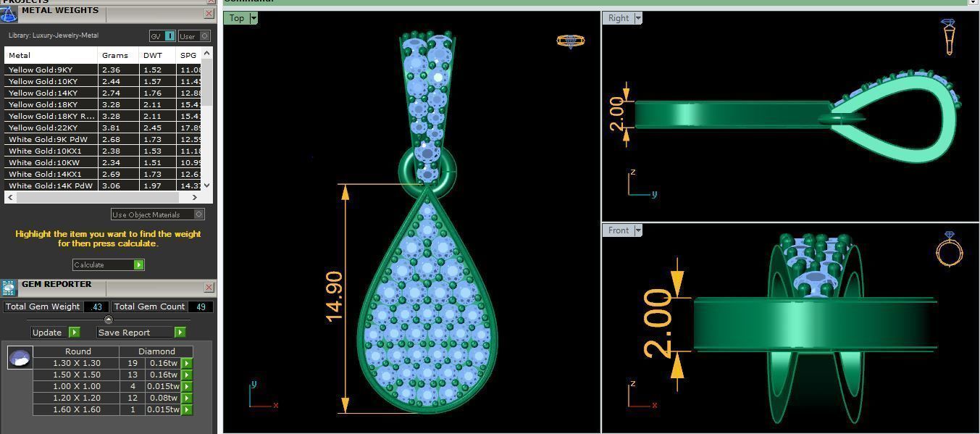Select the White Gold:14K PdW row
The image size is (980, 434).
(103, 185)
